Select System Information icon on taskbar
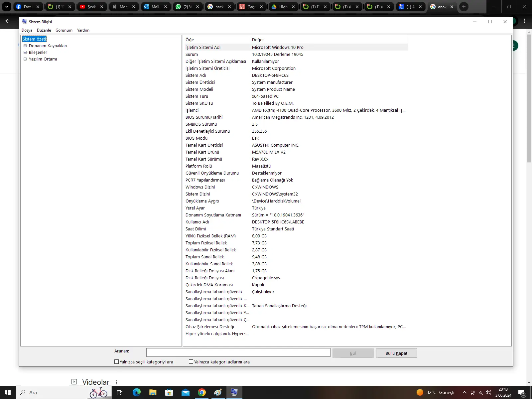Viewport: 532px width, 399px height. [x=234, y=392]
